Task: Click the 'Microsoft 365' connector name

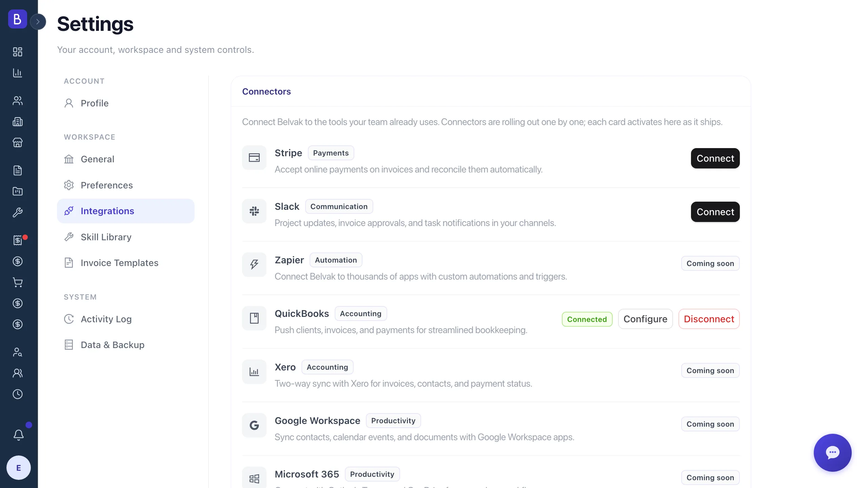Action: click(x=307, y=474)
